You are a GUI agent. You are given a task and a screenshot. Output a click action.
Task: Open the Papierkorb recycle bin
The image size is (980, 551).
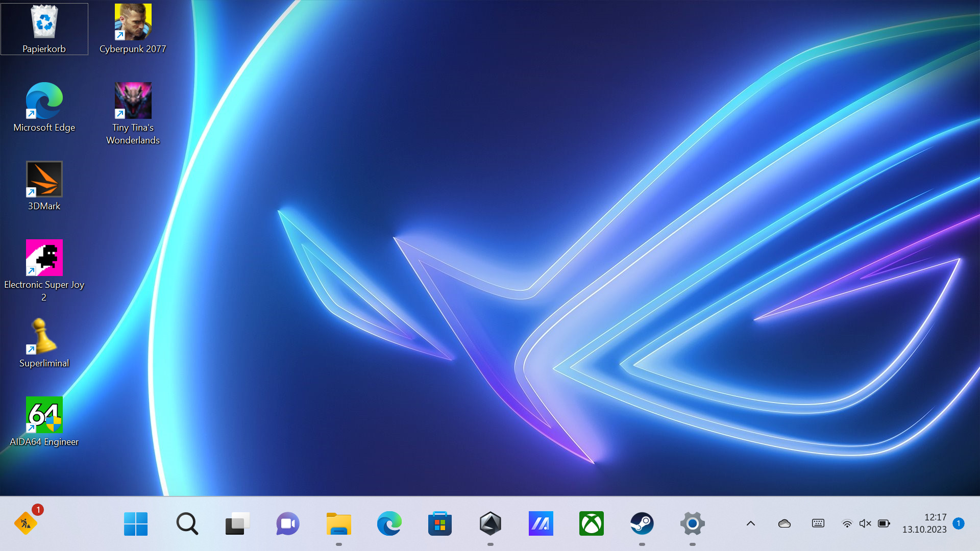44,21
